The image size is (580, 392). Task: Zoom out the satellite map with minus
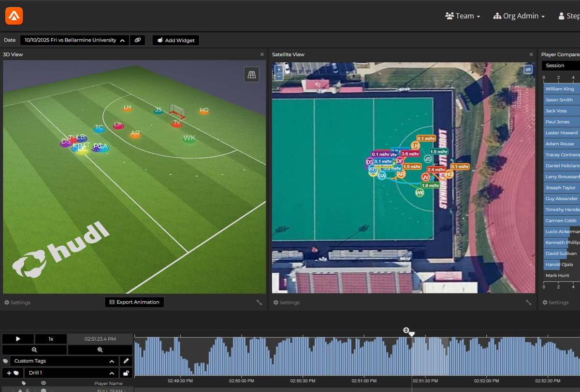pyautogui.click(x=279, y=76)
